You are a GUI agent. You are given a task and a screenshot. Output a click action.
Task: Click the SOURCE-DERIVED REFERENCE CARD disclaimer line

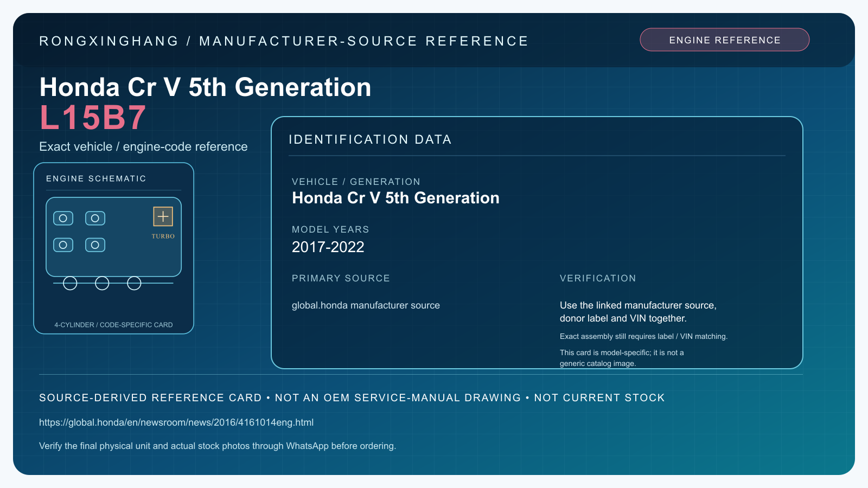[352, 397]
